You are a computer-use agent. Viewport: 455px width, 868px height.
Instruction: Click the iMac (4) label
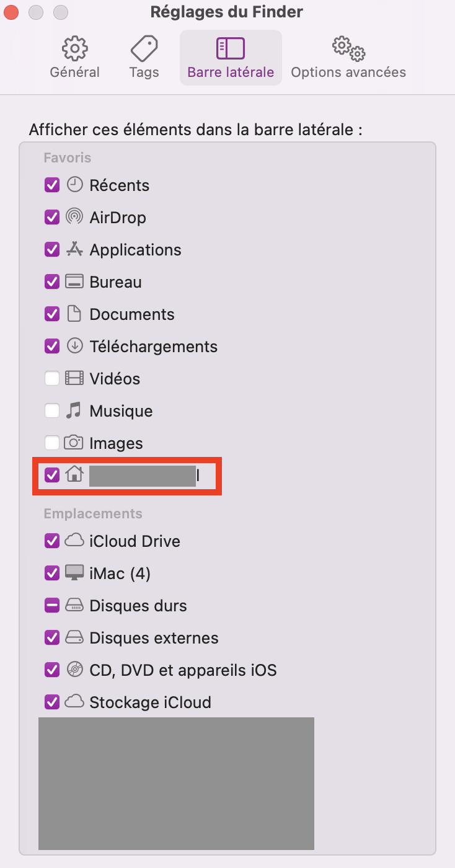120,573
